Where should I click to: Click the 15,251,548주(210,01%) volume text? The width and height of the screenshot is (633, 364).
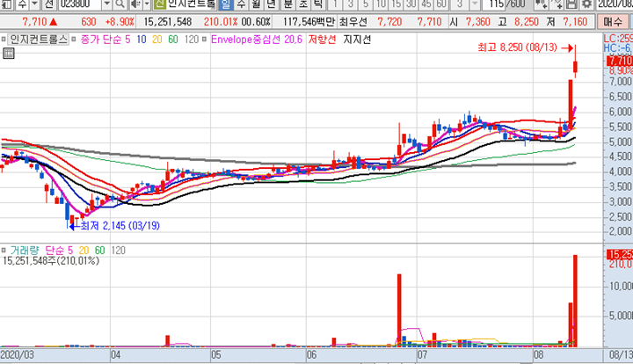pos(51,261)
